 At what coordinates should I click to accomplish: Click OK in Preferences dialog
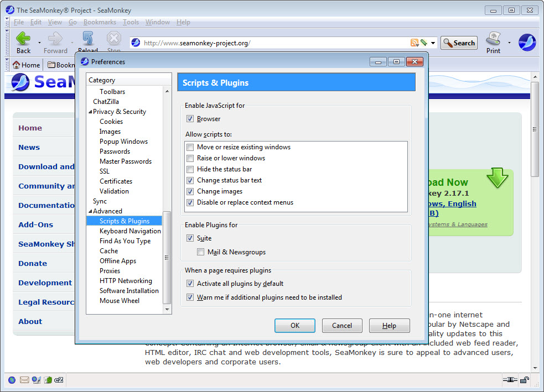coord(295,326)
